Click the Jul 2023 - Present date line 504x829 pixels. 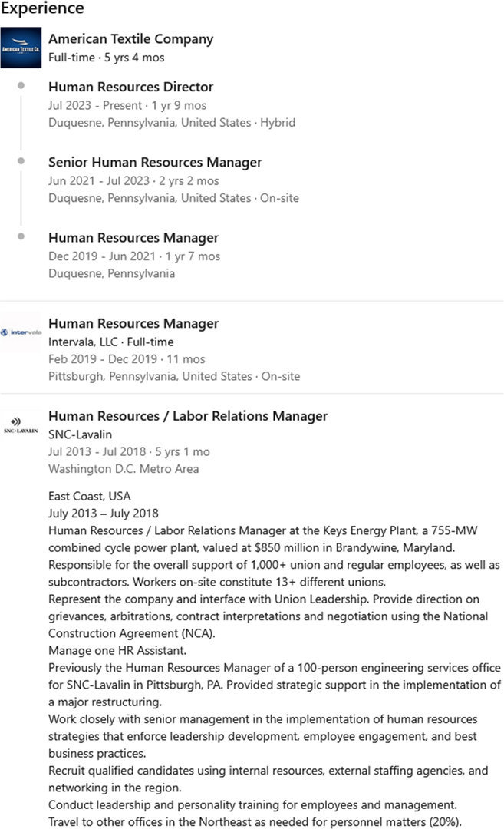coord(127,106)
